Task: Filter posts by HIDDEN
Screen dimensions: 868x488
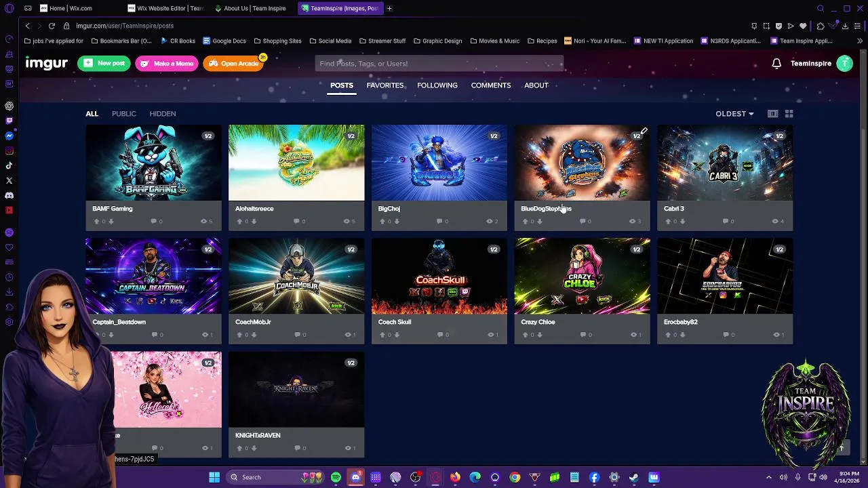Action: click(x=163, y=114)
